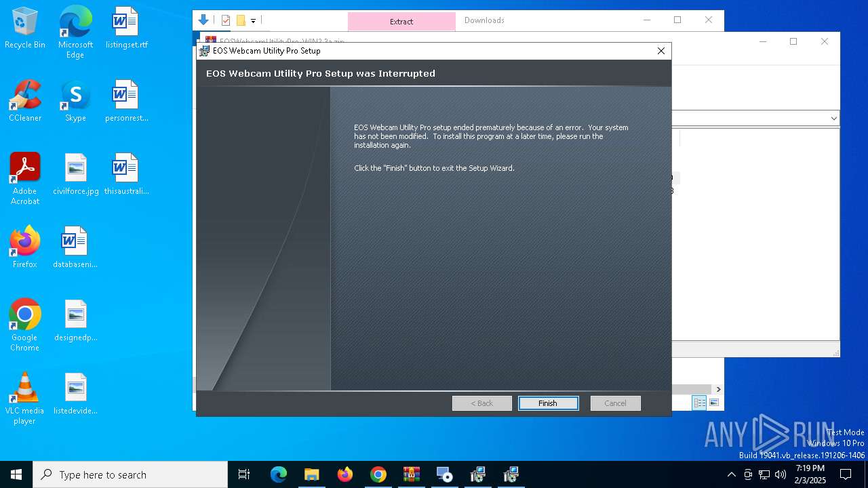Image resolution: width=868 pixels, height=488 pixels.
Task: Open Task View on taskbar
Action: 244,474
